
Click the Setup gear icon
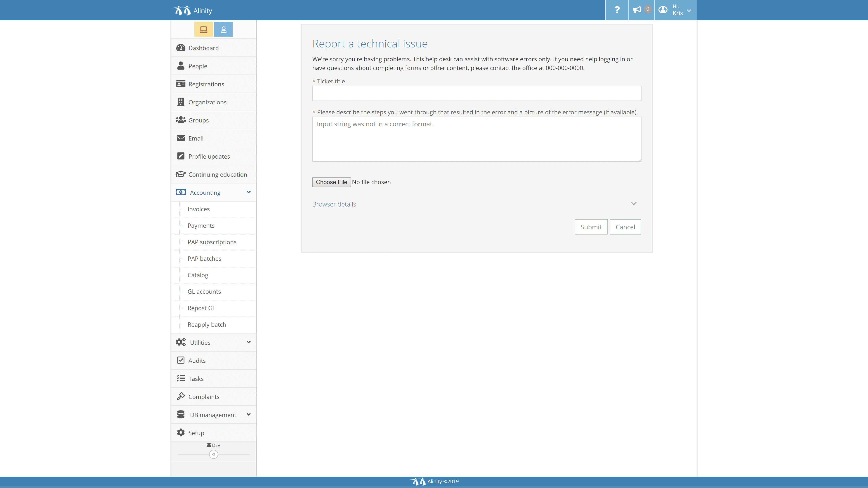(x=181, y=433)
